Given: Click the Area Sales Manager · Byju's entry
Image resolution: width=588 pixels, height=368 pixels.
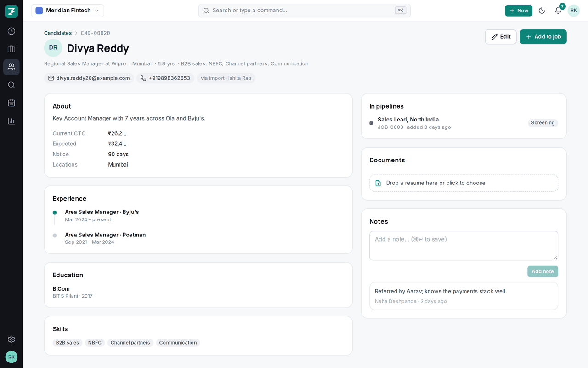Looking at the screenshot, I should pos(102,215).
